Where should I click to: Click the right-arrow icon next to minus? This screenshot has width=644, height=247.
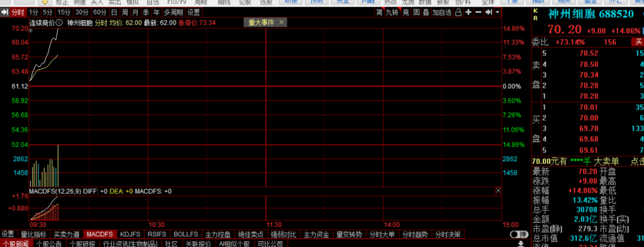(489, 13)
